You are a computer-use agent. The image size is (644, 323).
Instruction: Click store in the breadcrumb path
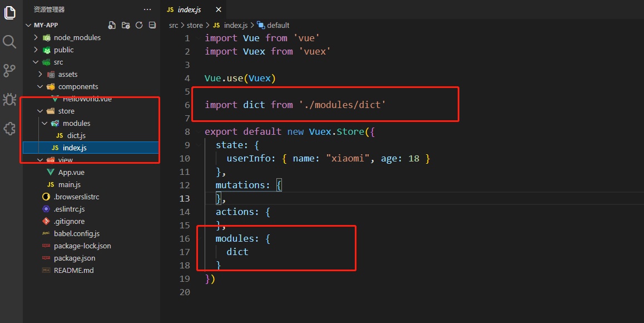tap(195, 25)
